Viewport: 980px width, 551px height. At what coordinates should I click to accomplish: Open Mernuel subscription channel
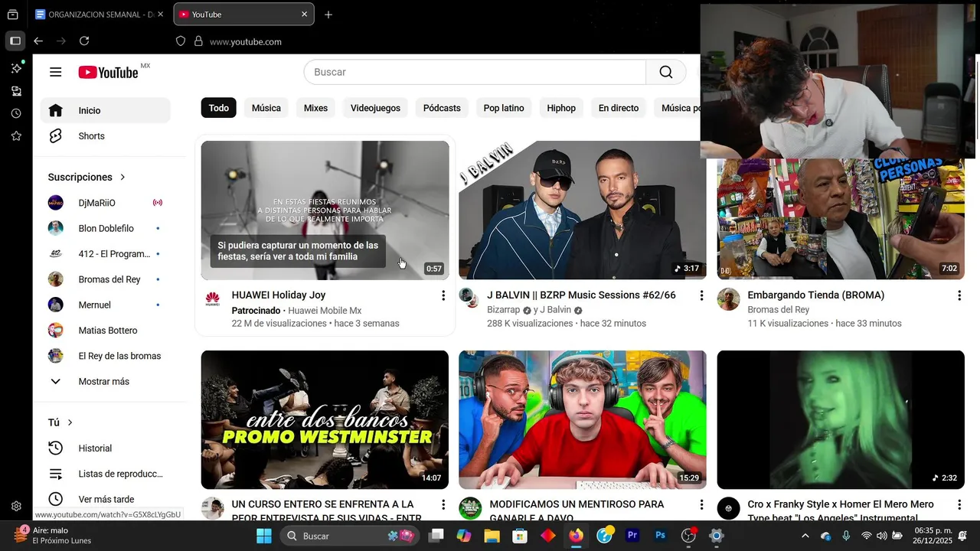coord(106,305)
